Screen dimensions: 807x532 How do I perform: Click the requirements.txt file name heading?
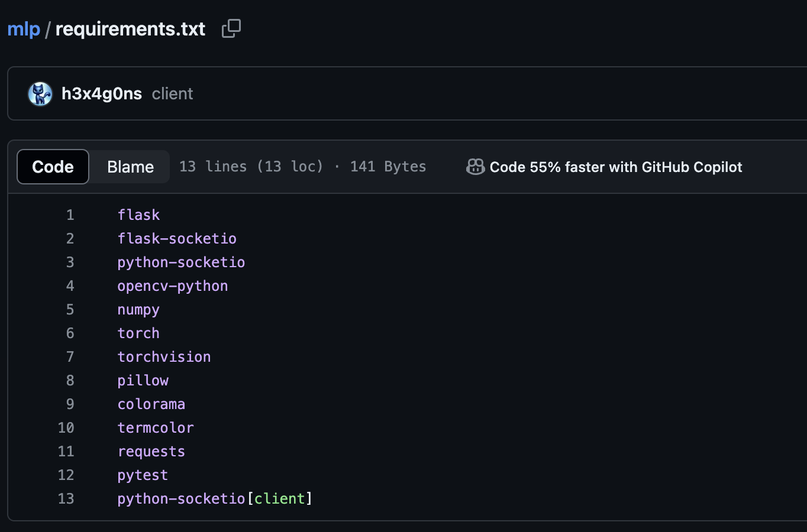point(130,29)
